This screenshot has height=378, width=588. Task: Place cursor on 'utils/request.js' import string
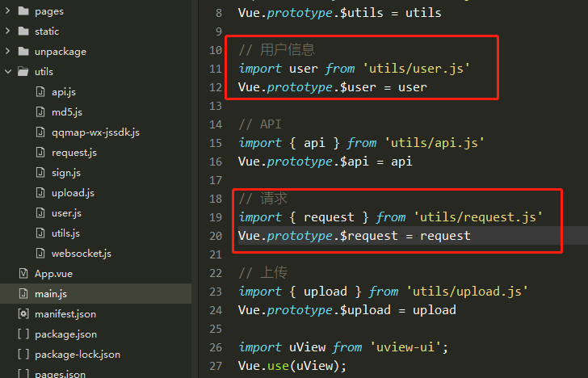point(478,217)
